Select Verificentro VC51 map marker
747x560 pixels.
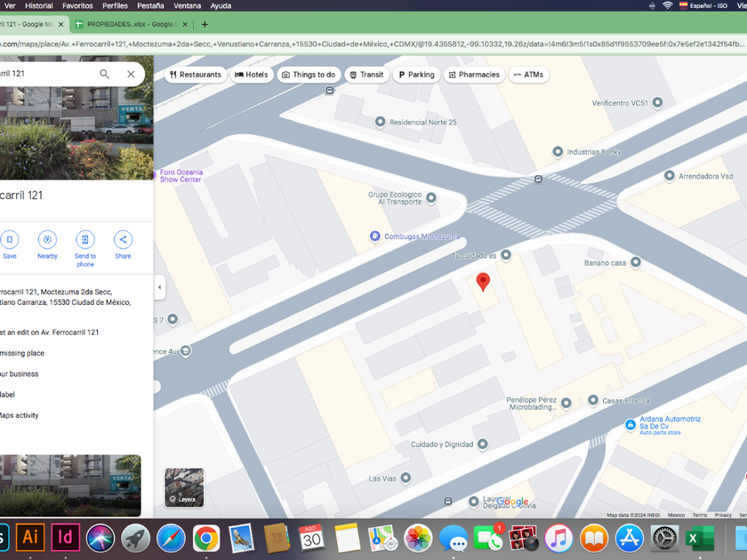point(657,102)
